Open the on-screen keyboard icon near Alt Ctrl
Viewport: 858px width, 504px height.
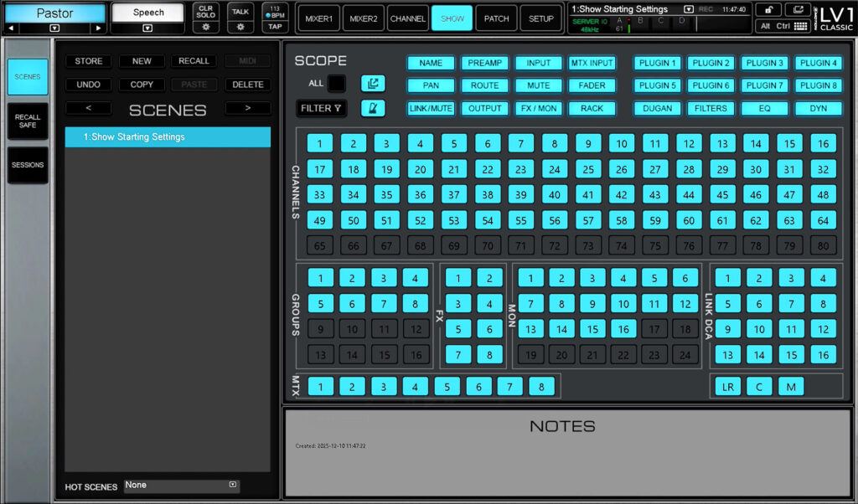[x=801, y=26]
